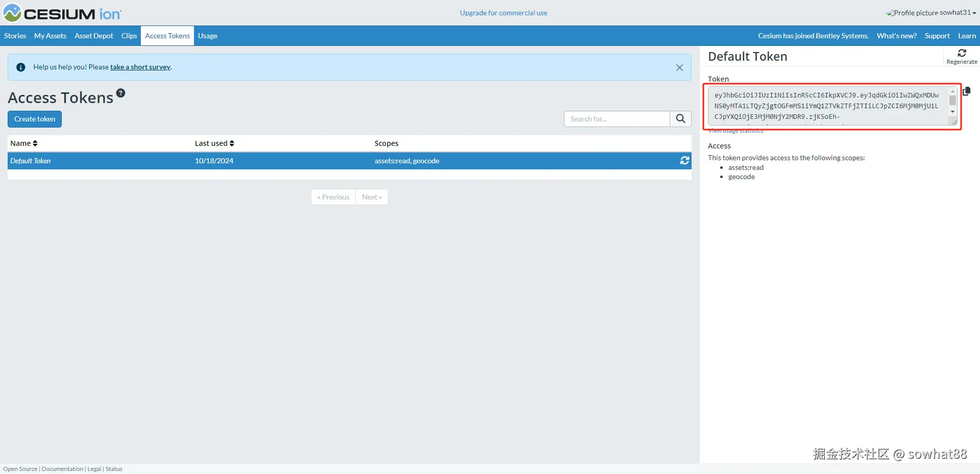Click the info icon in survey banner
This screenshot has height=474, width=980.
point(21,67)
